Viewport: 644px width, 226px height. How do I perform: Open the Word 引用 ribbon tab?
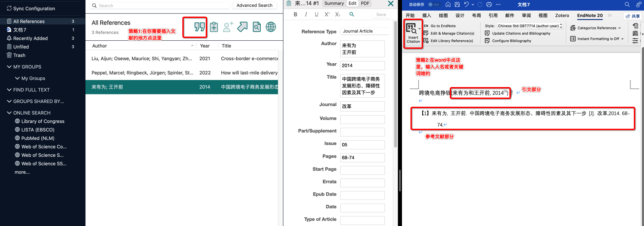tap(493, 15)
